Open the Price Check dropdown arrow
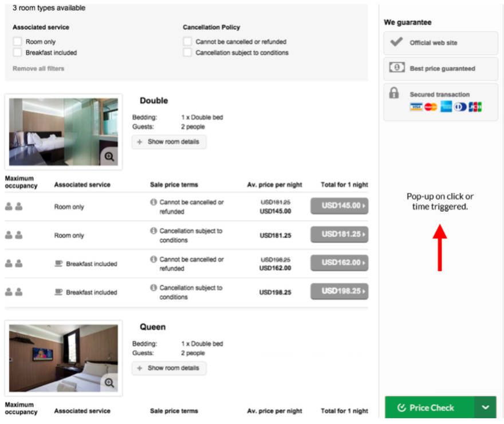The height and width of the screenshot is (424, 504). [x=485, y=407]
